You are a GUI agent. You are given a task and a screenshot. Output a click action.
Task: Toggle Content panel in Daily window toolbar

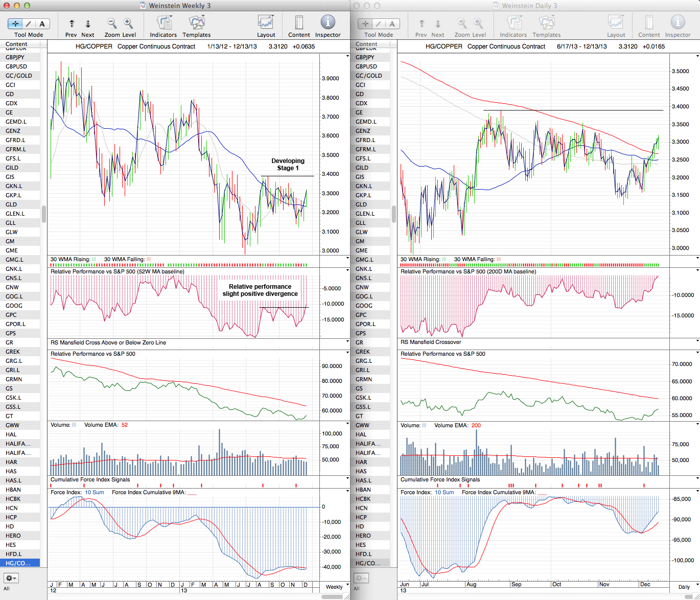click(649, 24)
